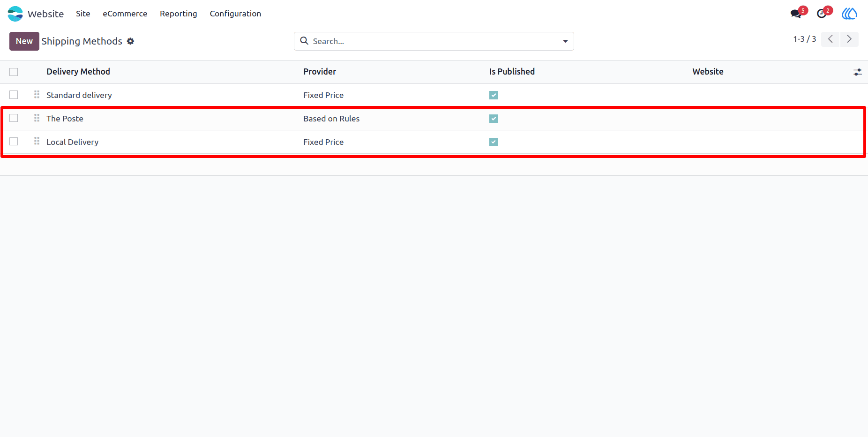The height and width of the screenshot is (437, 868).
Task: Open the activities clock icon
Action: click(821, 14)
